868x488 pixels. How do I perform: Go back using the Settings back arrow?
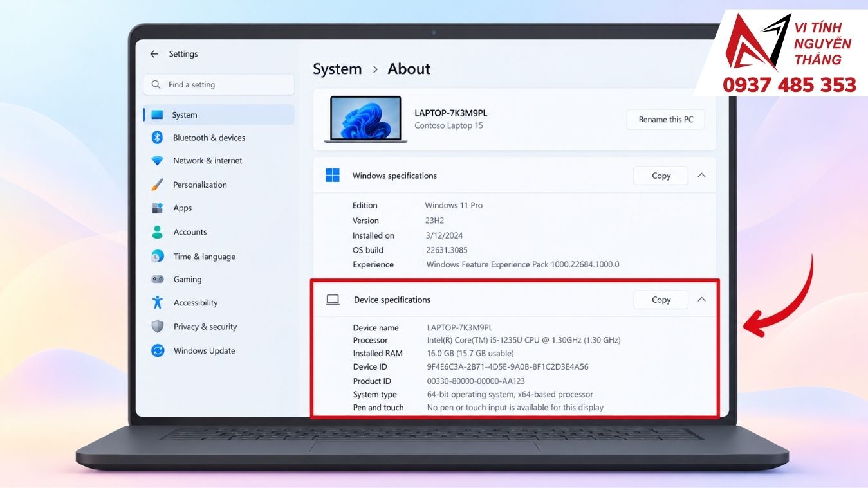[x=154, y=54]
